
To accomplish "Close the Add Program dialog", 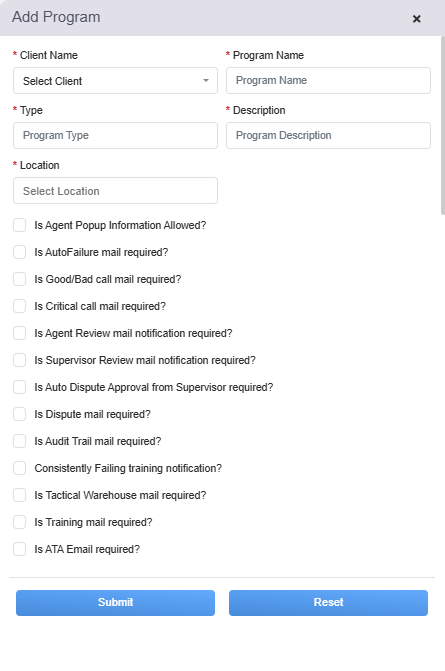I will tap(416, 19).
